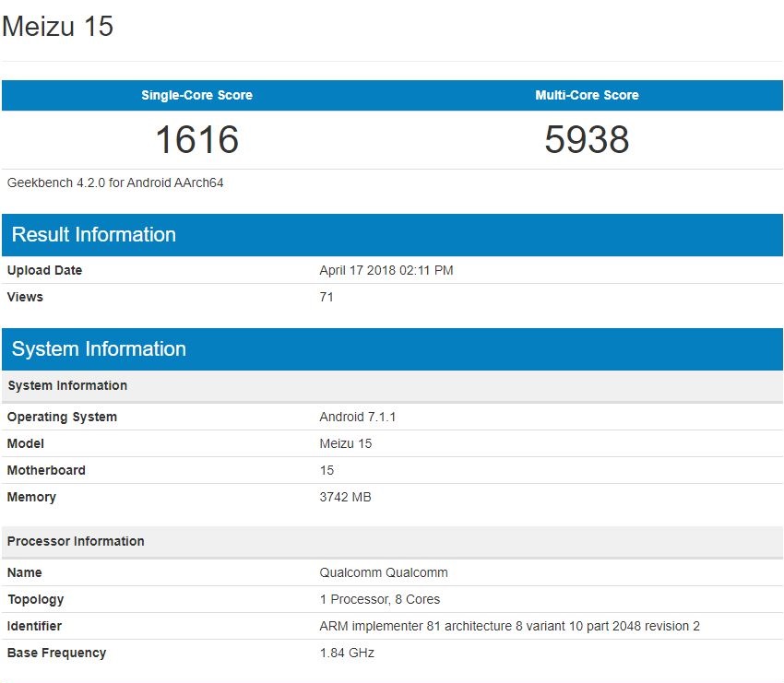Click the multi-core score 5938

(x=587, y=140)
